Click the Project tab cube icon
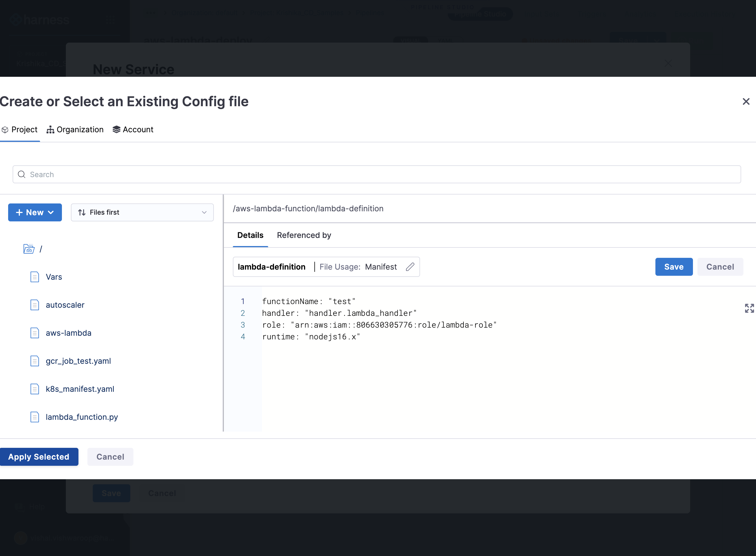 5,129
